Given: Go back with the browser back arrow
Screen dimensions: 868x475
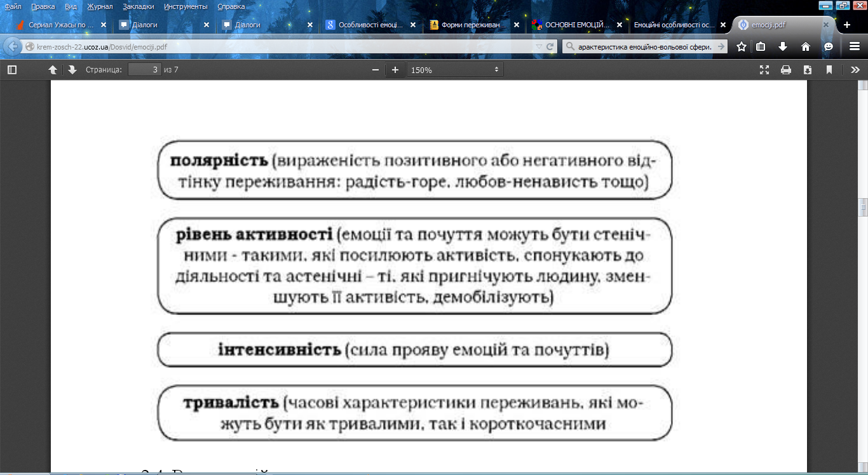Looking at the screenshot, I should point(12,46).
